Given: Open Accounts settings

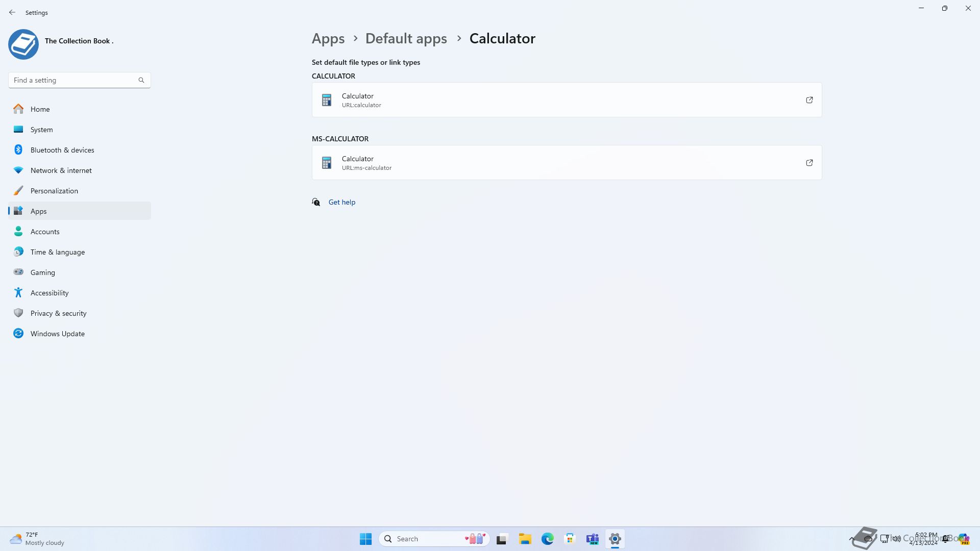Looking at the screenshot, I should [x=79, y=232].
